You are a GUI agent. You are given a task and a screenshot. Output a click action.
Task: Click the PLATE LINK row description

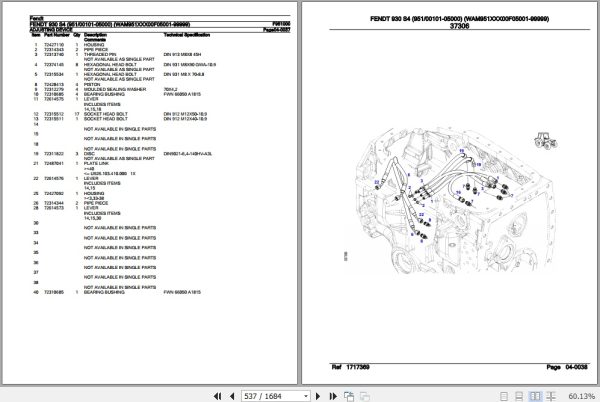click(96, 164)
